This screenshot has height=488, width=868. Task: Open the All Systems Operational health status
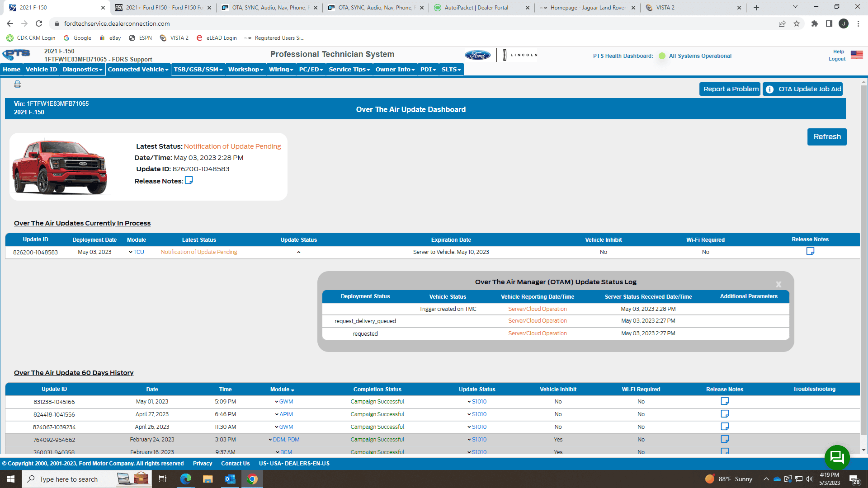pos(700,56)
